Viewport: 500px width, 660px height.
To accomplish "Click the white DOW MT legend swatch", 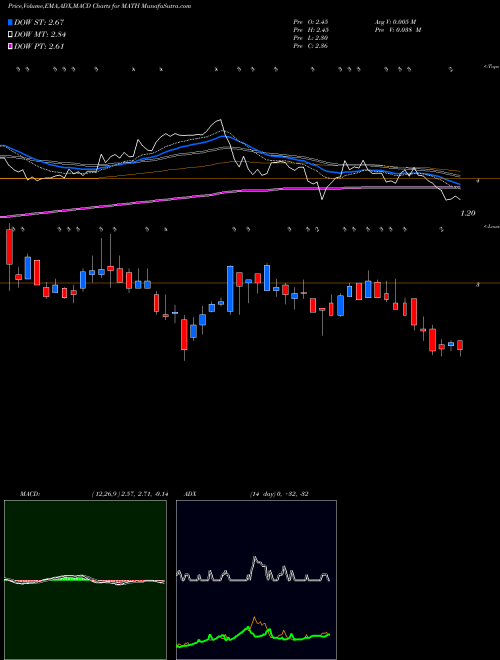I will (x=11, y=35).
